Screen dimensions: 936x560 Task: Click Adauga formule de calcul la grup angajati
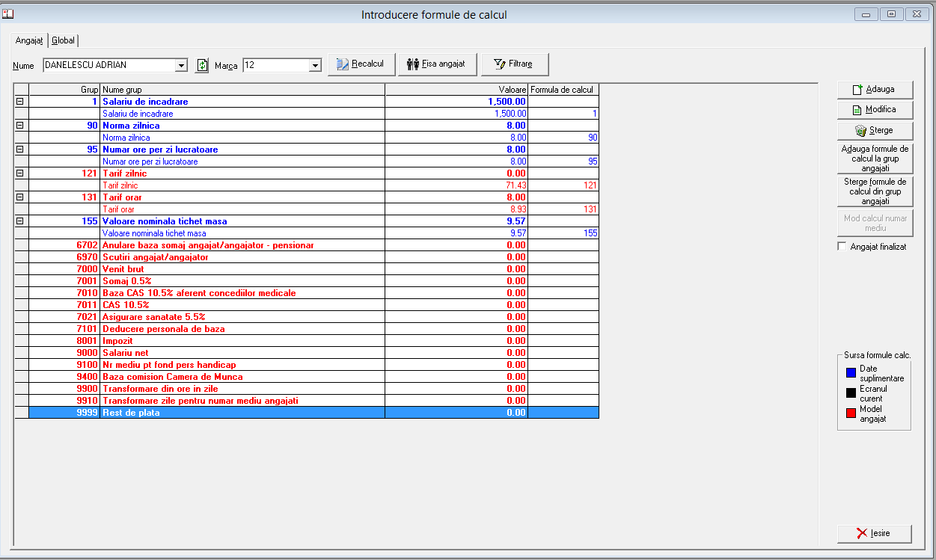[875, 159]
